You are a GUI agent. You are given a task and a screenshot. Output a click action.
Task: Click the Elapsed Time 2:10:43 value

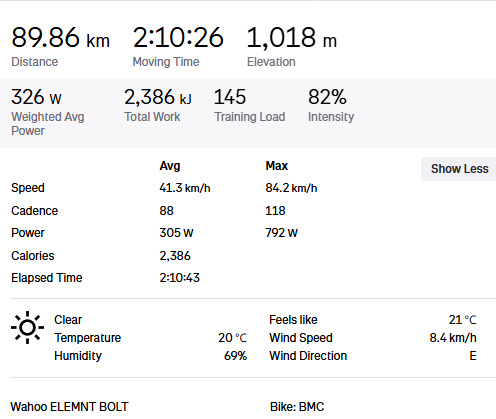[x=179, y=278]
